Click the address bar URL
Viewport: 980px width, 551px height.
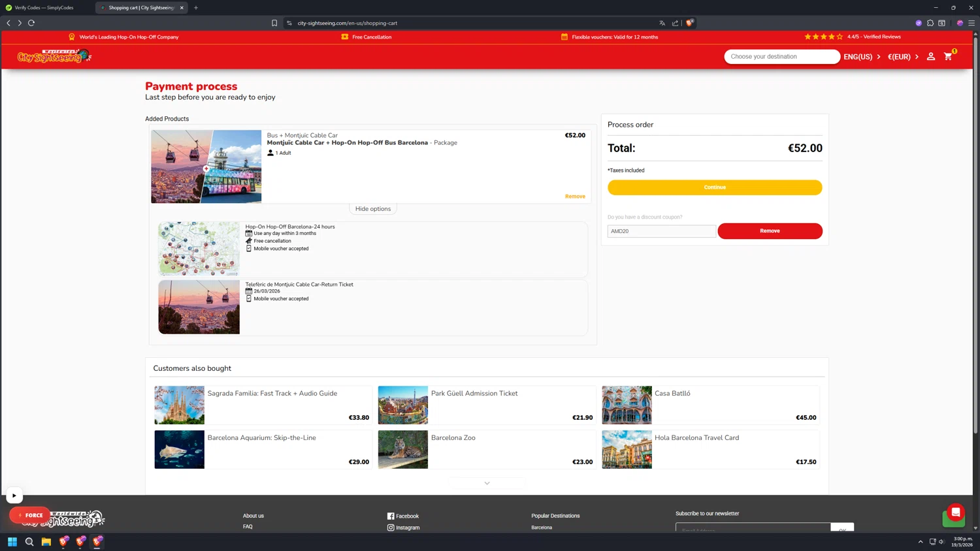(348, 23)
